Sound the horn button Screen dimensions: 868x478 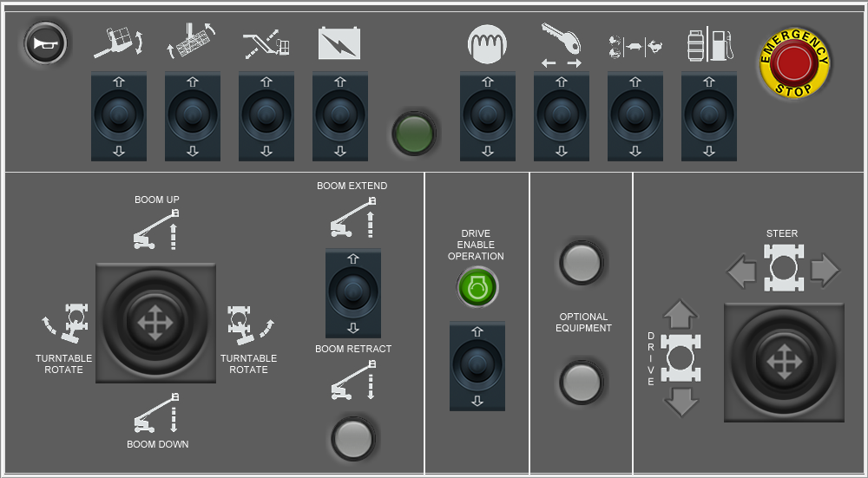click(45, 43)
